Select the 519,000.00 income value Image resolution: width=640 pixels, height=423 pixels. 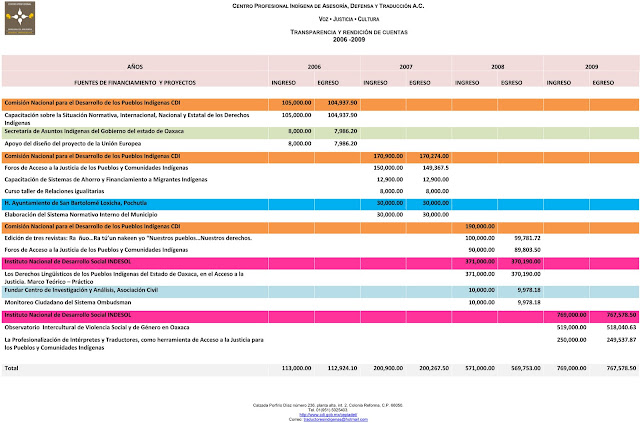(x=571, y=327)
